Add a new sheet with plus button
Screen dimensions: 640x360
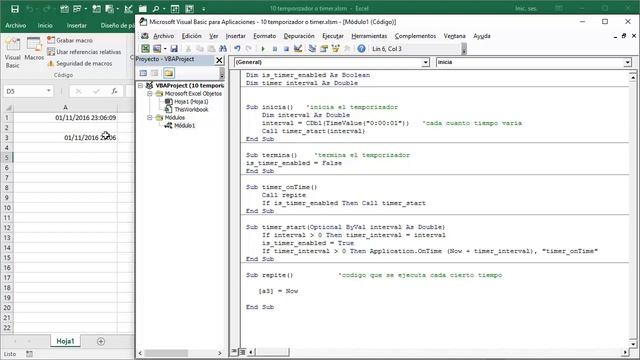pyautogui.click(x=101, y=341)
